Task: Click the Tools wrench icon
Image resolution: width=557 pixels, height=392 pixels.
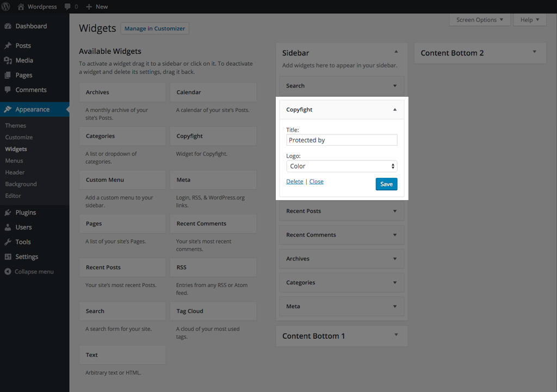Action: click(8, 242)
